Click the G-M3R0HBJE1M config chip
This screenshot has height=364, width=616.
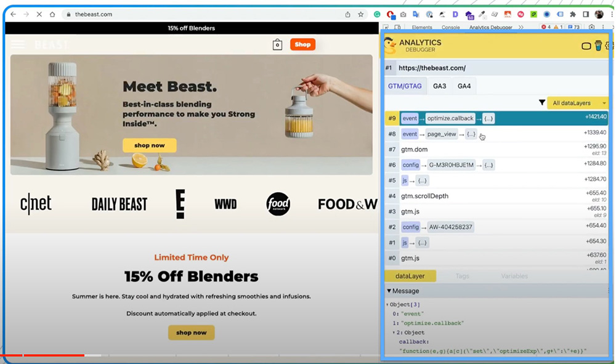point(451,165)
